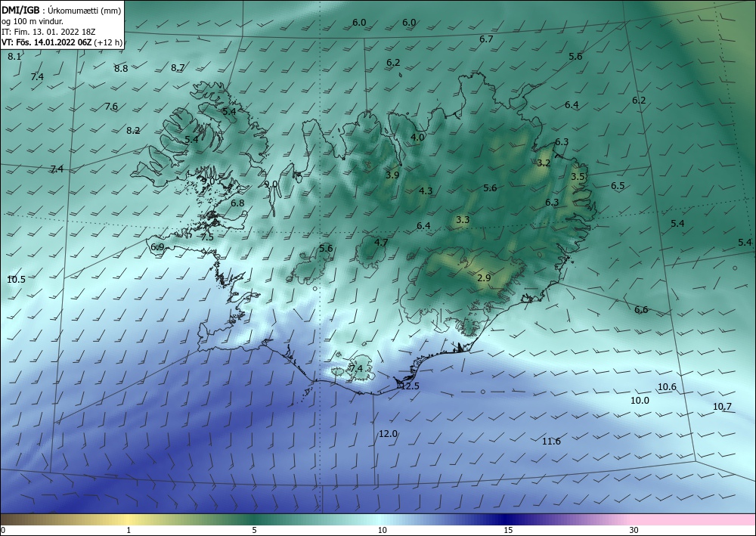Viewport: 756px width, 536px height.
Task: Click the 'DMI/IGB' title in the legend box
Action: tap(20, 10)
